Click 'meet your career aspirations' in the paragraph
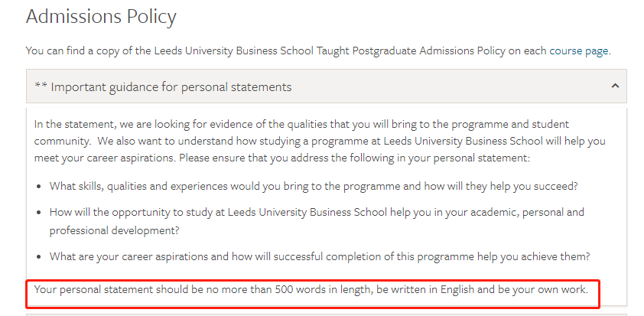The image size is (644, 316). (x=105, y=158)
